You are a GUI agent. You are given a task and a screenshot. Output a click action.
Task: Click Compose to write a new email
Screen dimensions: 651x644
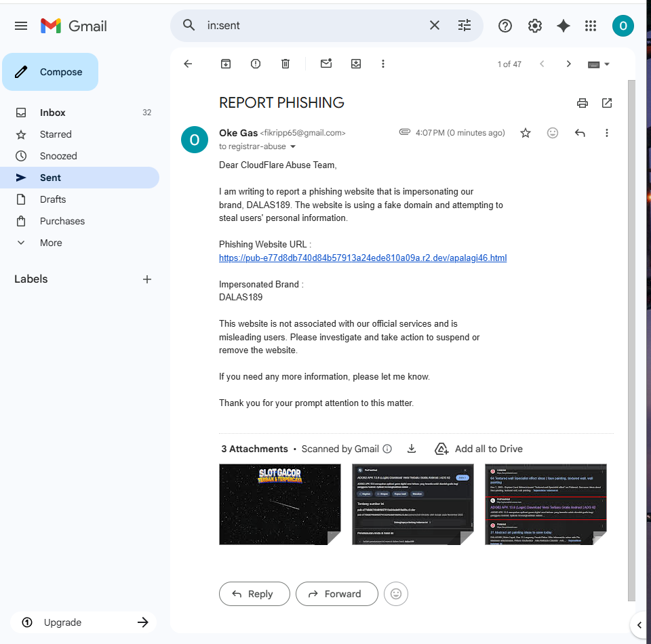pos(50,72)
